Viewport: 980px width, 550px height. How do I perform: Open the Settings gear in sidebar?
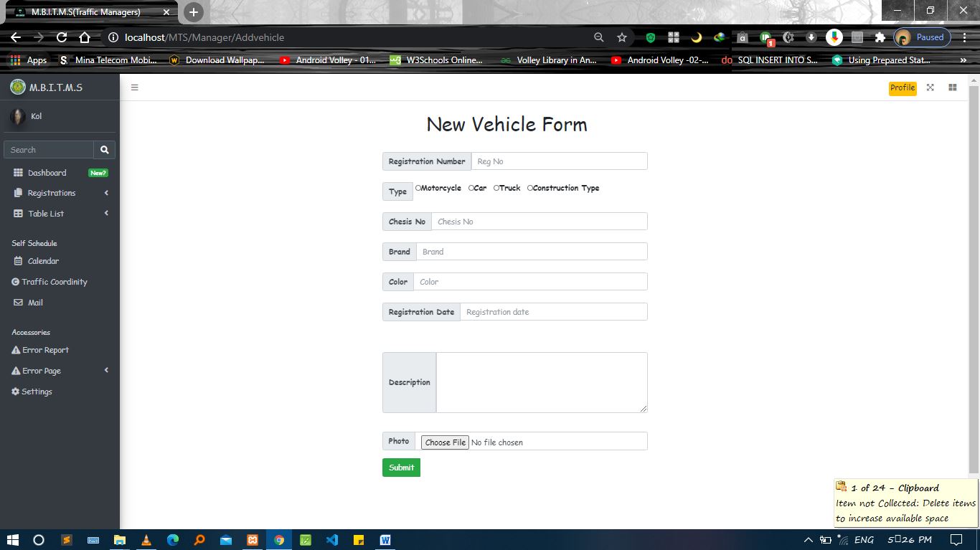pos(36,391)
